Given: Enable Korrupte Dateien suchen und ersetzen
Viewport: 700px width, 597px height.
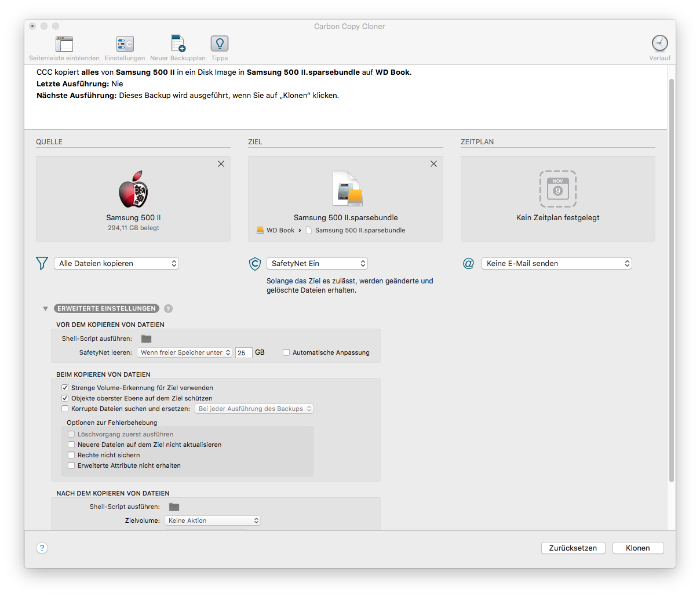Looking at the screenshot, I should coord(65,409).
